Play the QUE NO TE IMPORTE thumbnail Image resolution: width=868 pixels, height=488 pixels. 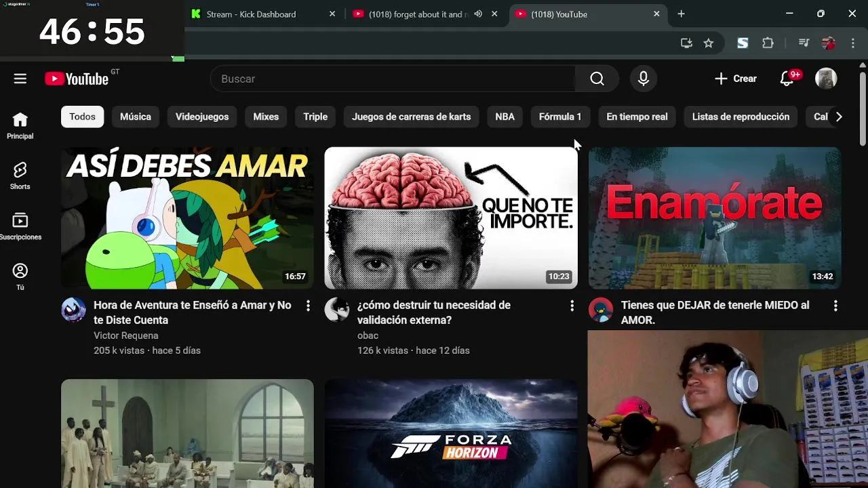pyautogui.click(x=451, y=218)
